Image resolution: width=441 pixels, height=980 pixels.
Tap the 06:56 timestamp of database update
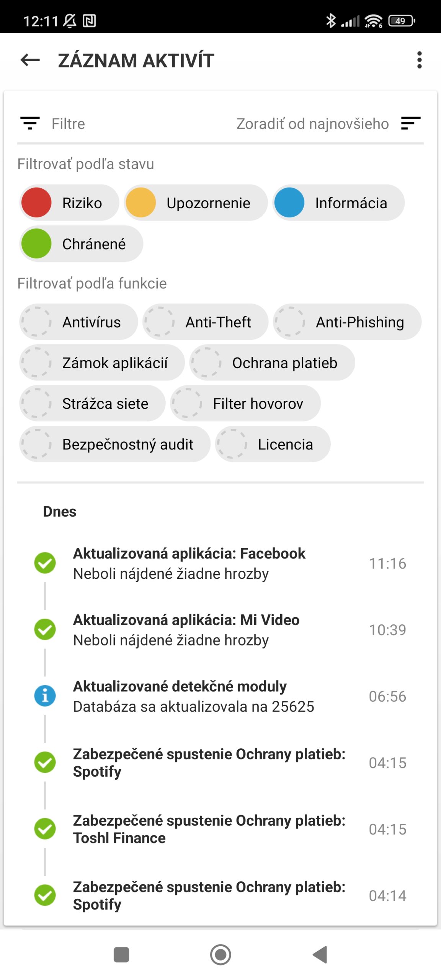pos(387,696)
